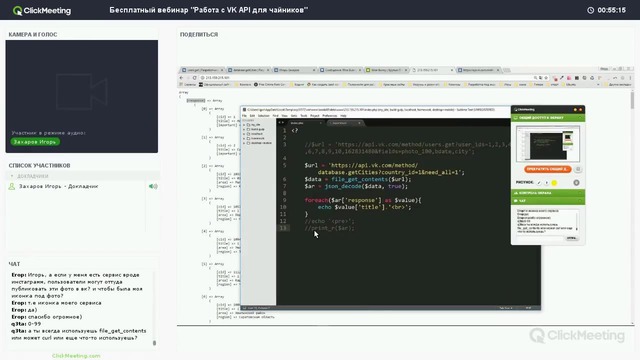Click the user avatar icon beside Захаров Игорь - Докладчик

pos(11,186)
